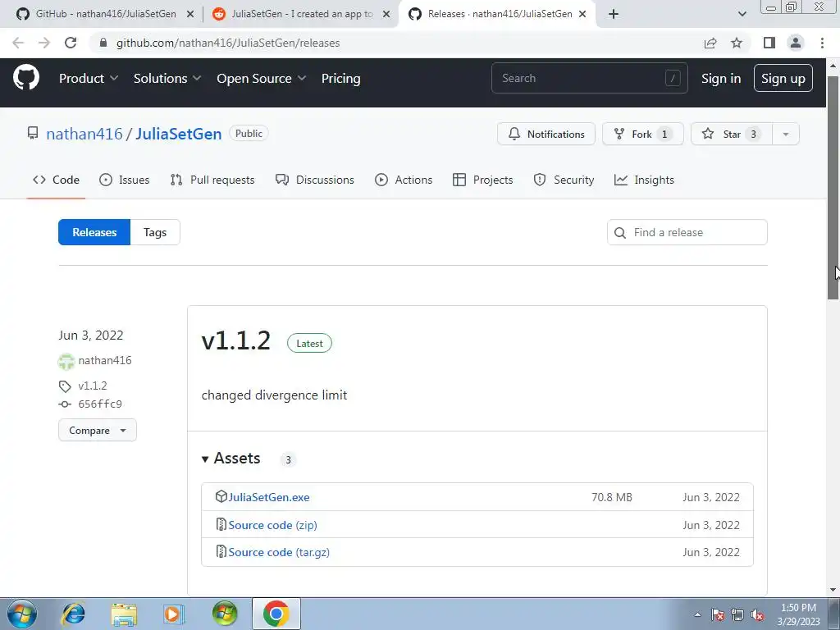Open the JuliaSetGen repository link

tap(178, 134)
